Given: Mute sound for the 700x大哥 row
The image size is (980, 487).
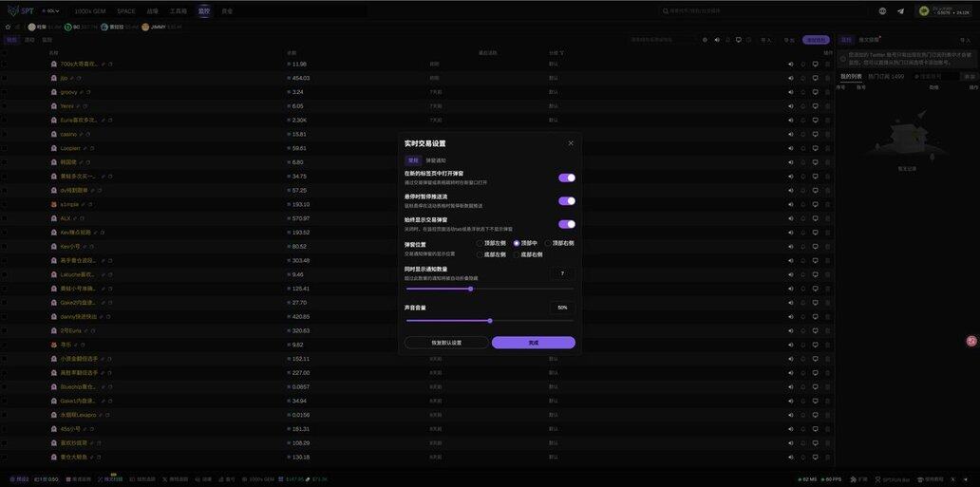Looking at the screenshot, I should 790,64.
